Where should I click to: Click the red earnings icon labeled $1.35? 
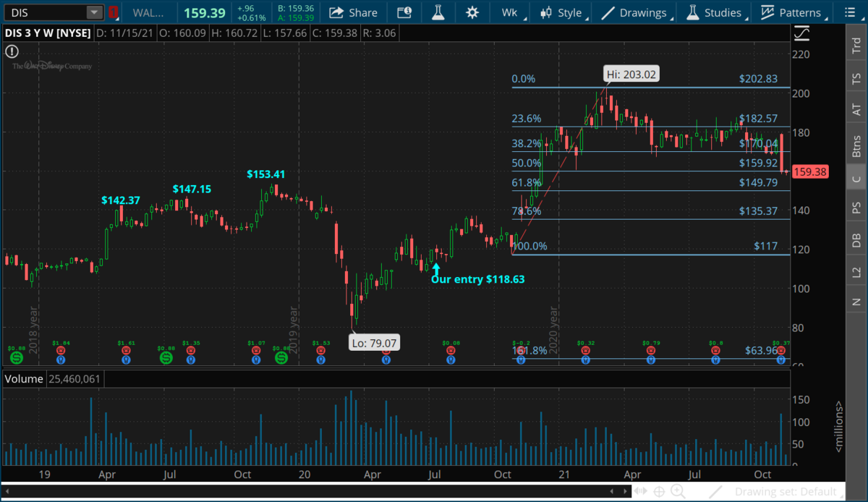pyautogui.click(x=190, y=351)
